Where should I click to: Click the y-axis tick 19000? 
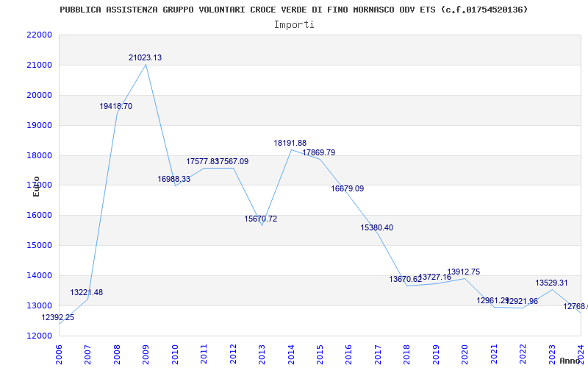pyautogui.click(x=39, y=125)
